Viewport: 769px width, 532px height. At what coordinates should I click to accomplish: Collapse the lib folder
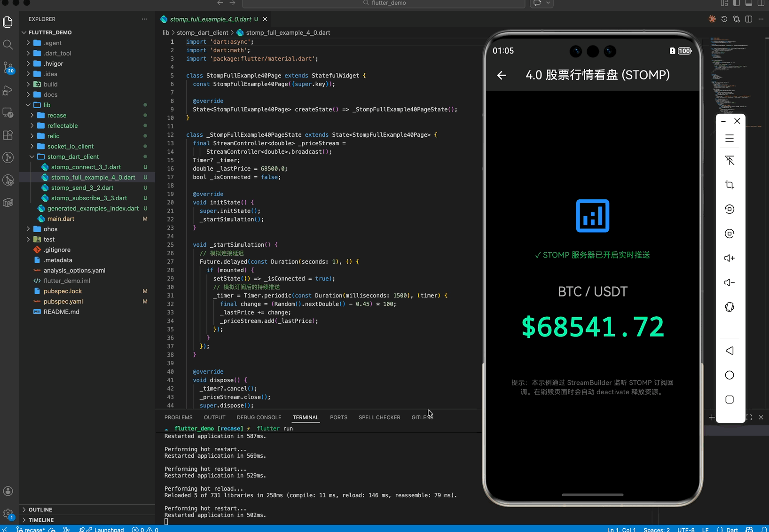click(x=87, y=105)
